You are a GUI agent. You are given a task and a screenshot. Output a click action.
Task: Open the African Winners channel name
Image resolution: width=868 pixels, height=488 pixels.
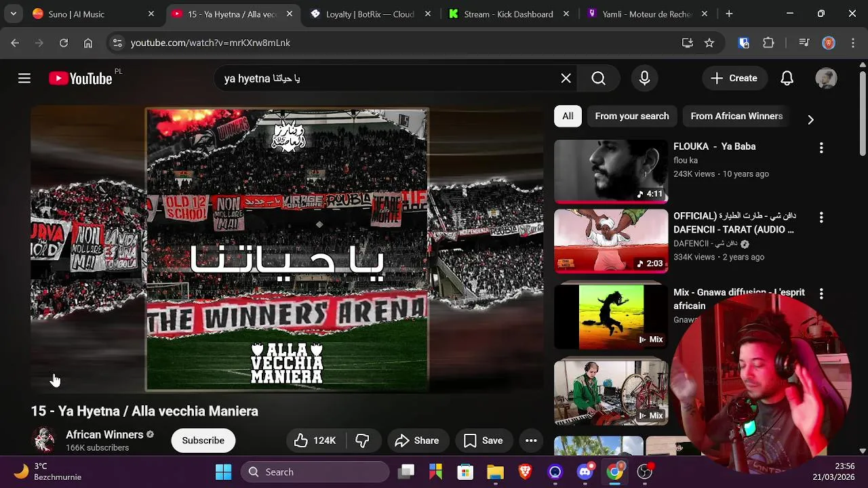(104, 434)
